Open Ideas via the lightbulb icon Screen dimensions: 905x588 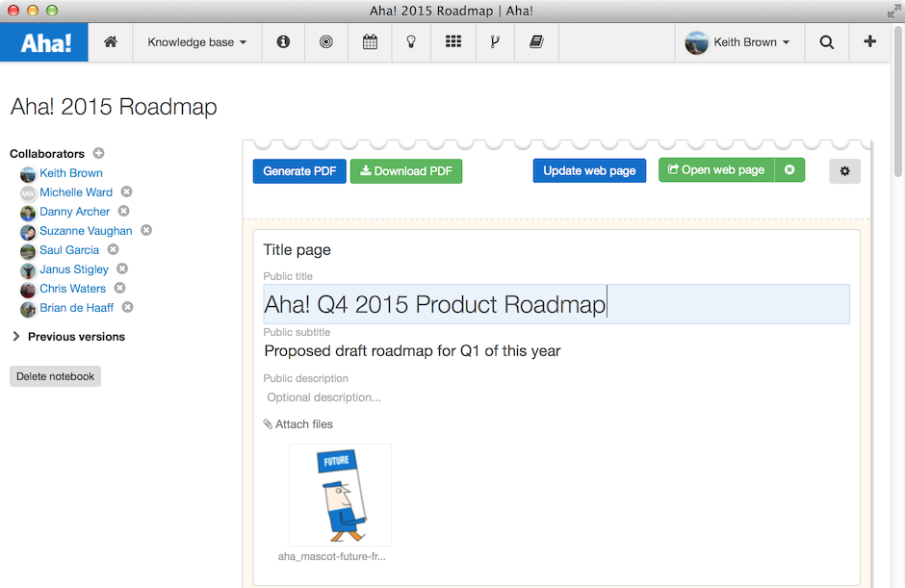411,42
